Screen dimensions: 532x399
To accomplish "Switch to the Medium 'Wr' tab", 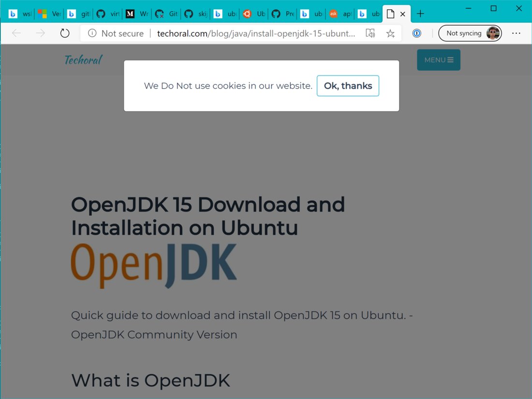I will pos(137,14).
